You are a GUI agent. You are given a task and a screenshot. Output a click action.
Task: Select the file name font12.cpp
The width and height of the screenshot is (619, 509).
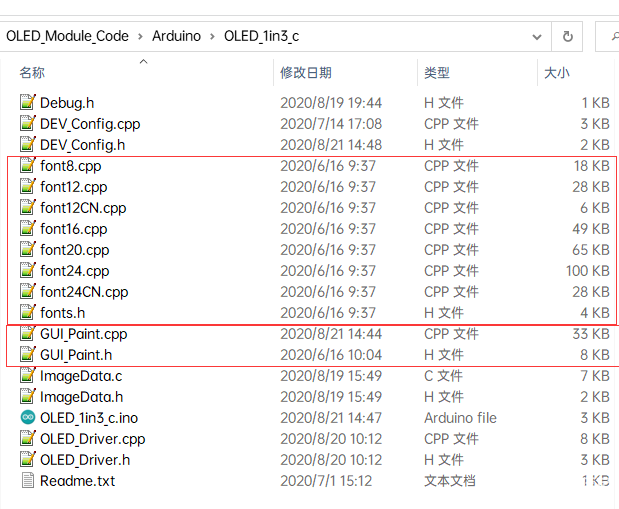click(73, 187)
